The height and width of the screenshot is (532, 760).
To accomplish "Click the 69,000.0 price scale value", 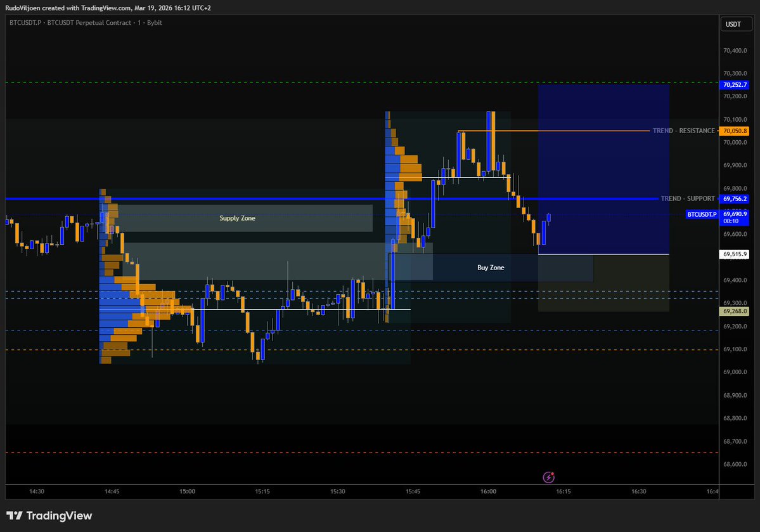I will pyautogui.click(x=735, y=372).
